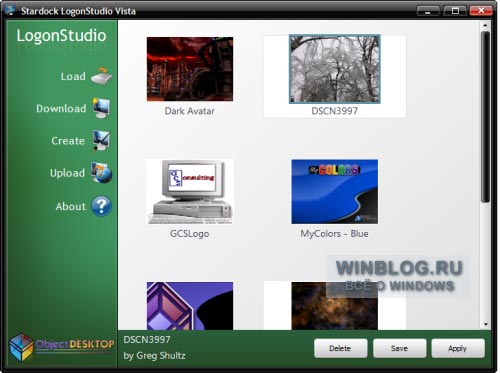Click the MyColors - Blue caption
The width and height of the screenshot is (500, 373).
pos(334,234)
